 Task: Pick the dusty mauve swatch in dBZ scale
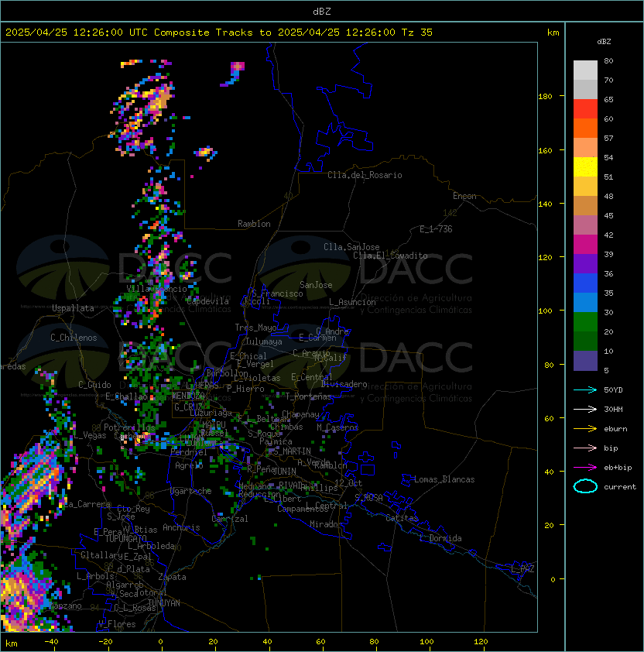[585, 225]
